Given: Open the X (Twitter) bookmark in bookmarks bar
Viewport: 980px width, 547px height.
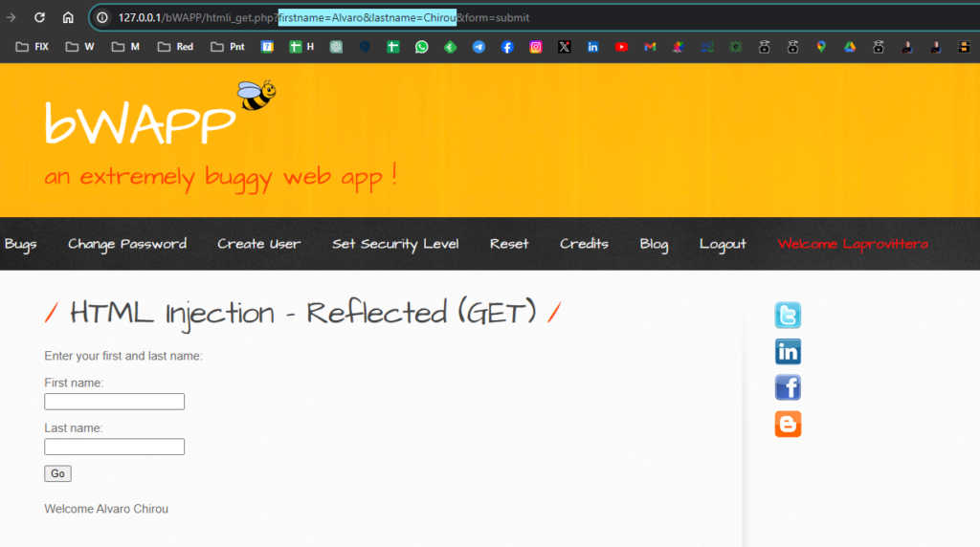Looking at the screenshot, I should click(x=565, y=47).
